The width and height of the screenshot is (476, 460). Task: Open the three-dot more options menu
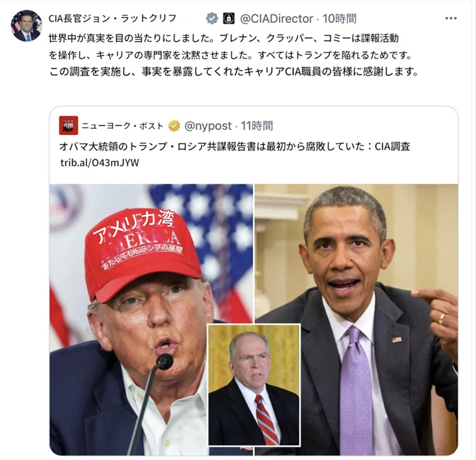pos(450,18)
